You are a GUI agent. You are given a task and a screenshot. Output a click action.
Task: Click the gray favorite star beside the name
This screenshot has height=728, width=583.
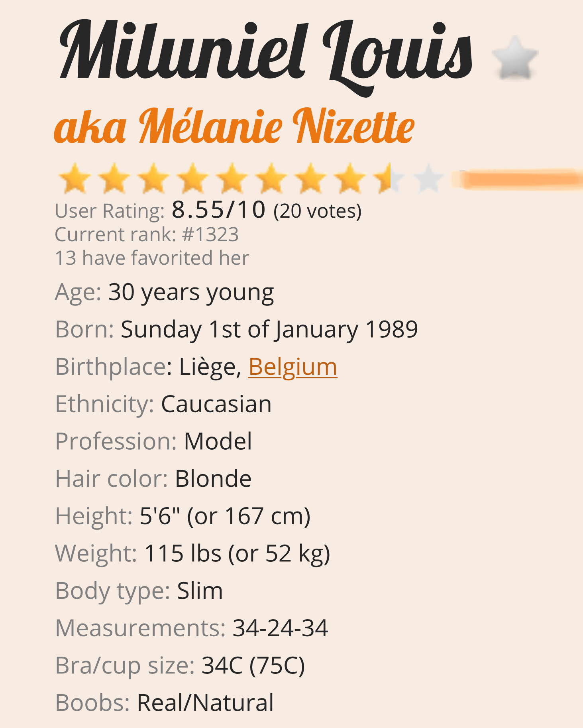[515, 57]
